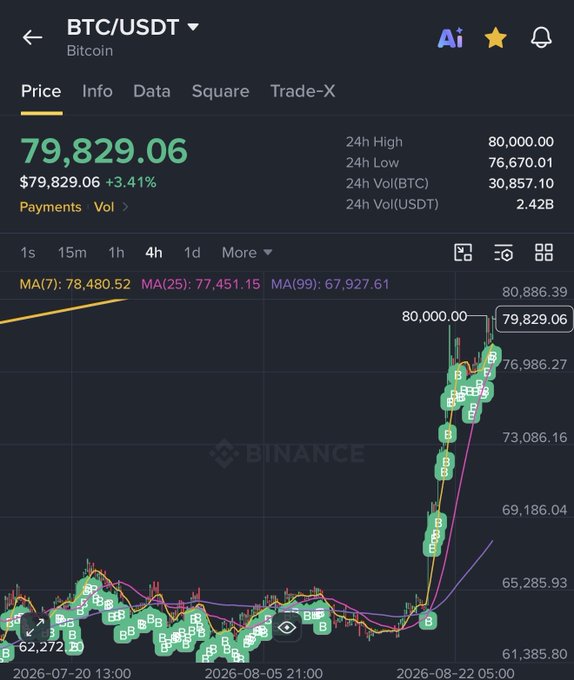Screen dimensions: 574x680
Task: Tap the MA(7) indicator value
Action: click(75, 284)
